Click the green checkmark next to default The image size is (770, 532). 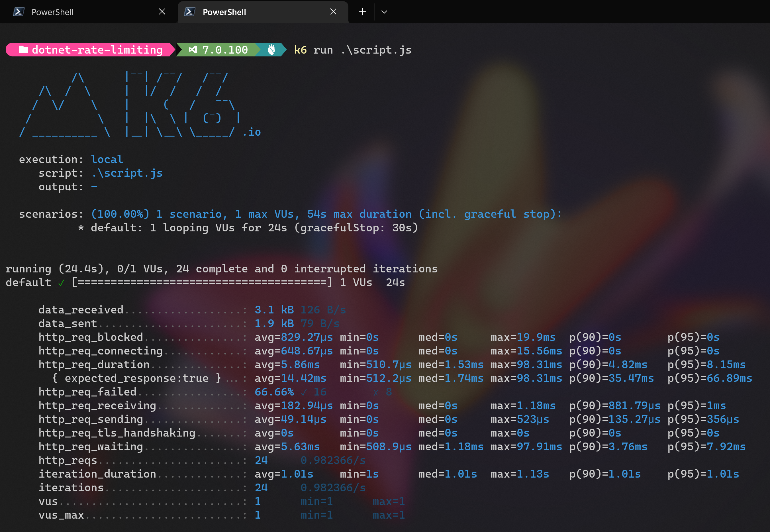(x=61, y=283)
